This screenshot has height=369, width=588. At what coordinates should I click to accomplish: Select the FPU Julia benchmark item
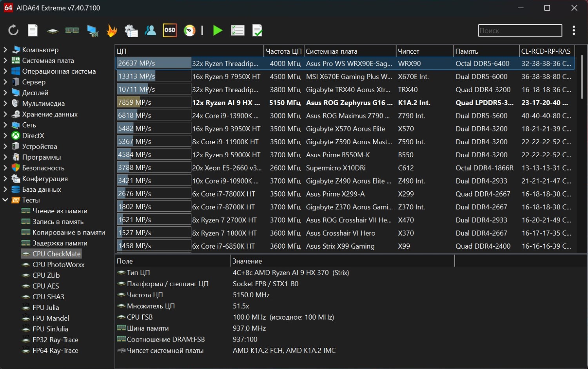45,307
